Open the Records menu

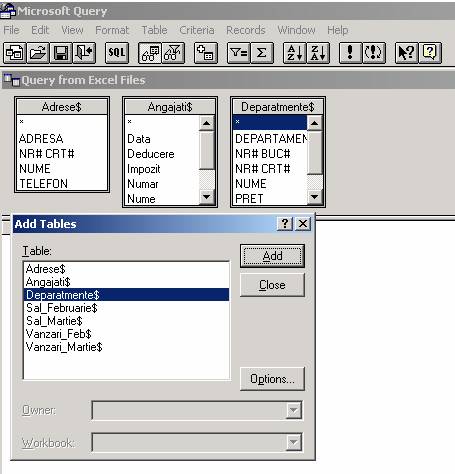(x=246, y=30)
